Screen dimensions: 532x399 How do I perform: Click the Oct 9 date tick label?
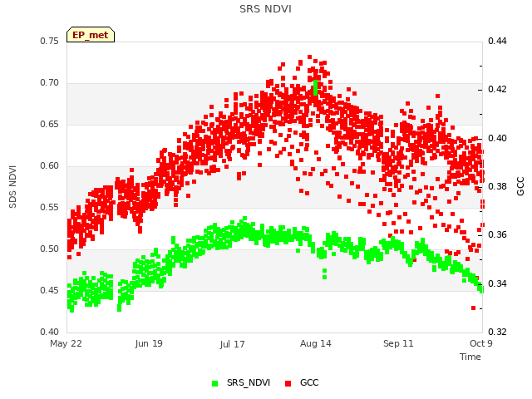pos(480,343)
